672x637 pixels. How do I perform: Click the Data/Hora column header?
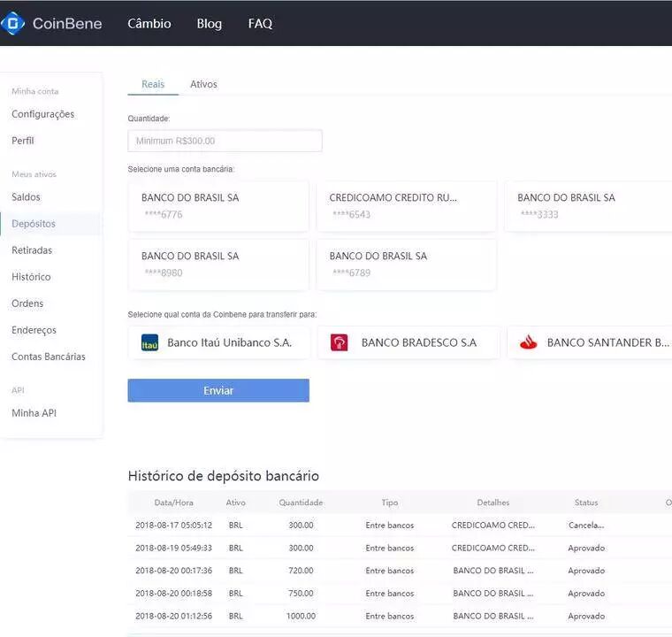[173, 503]
